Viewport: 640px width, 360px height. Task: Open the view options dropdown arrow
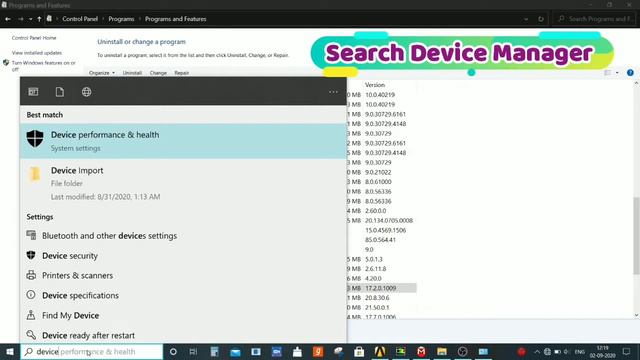(617, 73)
